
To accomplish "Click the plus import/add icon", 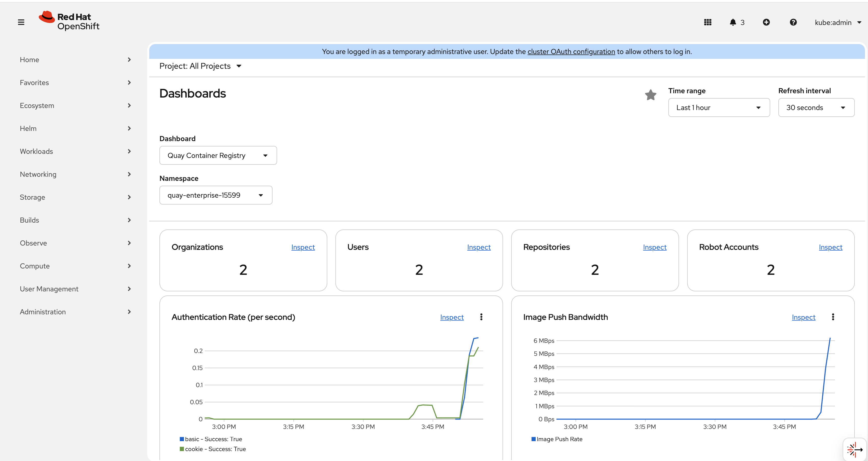I will click(x=766, y=22).
